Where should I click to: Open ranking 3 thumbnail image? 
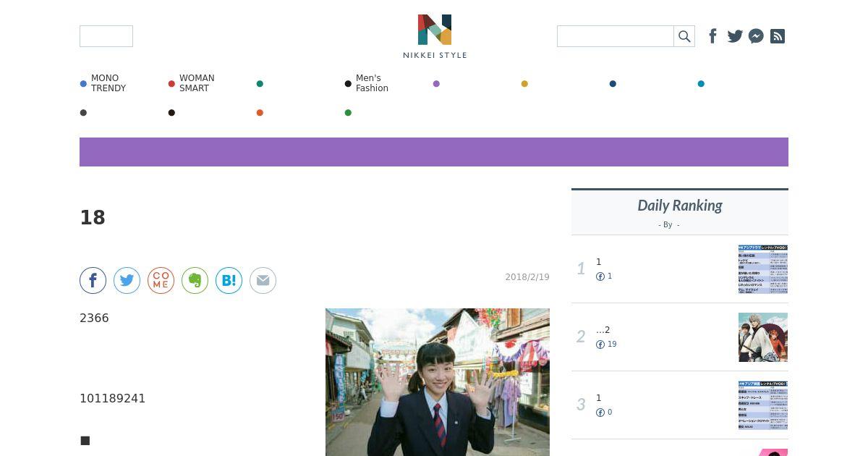click(763, 405)
